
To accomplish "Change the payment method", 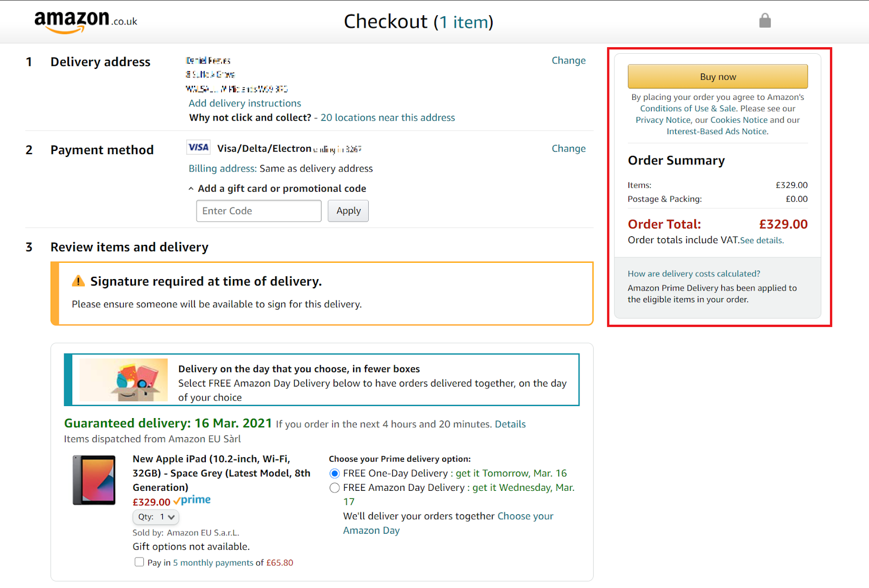I will [569, 148].
